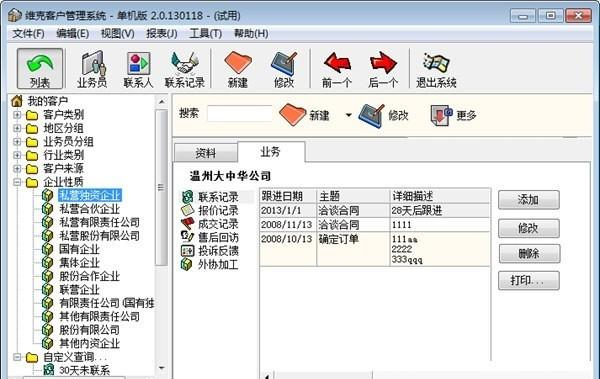Viewport: 600px width, 379px height.
Task: Click the right-side 修改 button
Action: [x=528, y=228]
